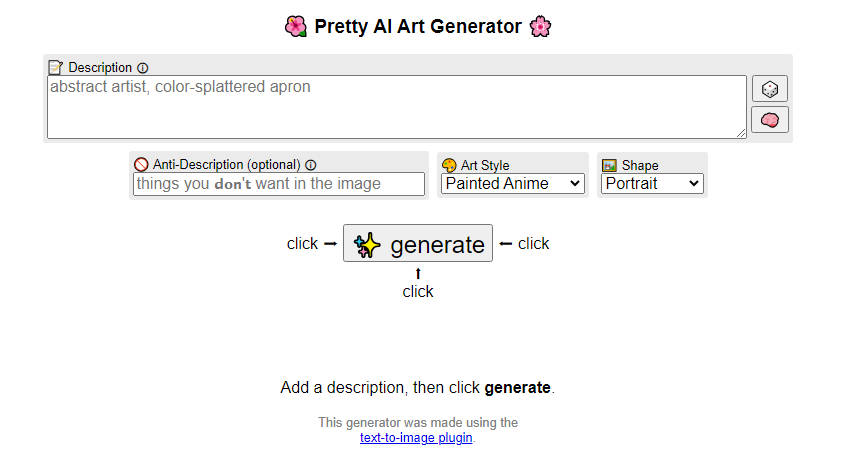Click the Anti-Description input field

(x=279, y=184)
